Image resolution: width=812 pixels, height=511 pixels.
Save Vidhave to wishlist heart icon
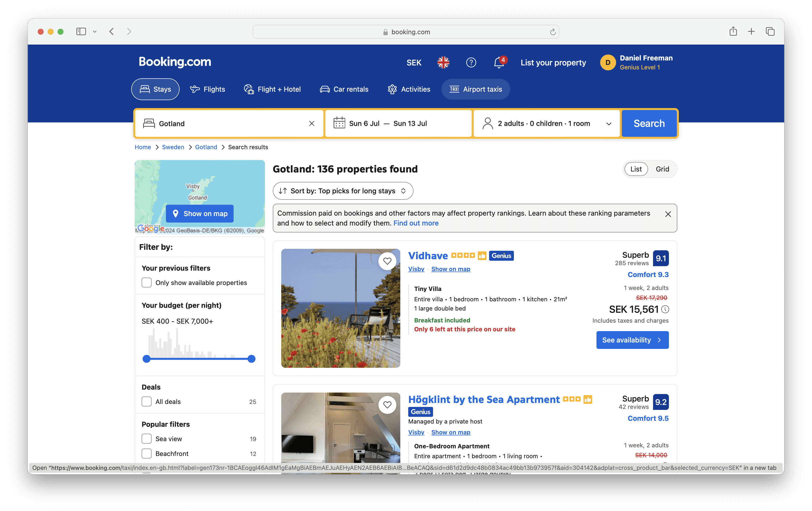click(387, 261)
